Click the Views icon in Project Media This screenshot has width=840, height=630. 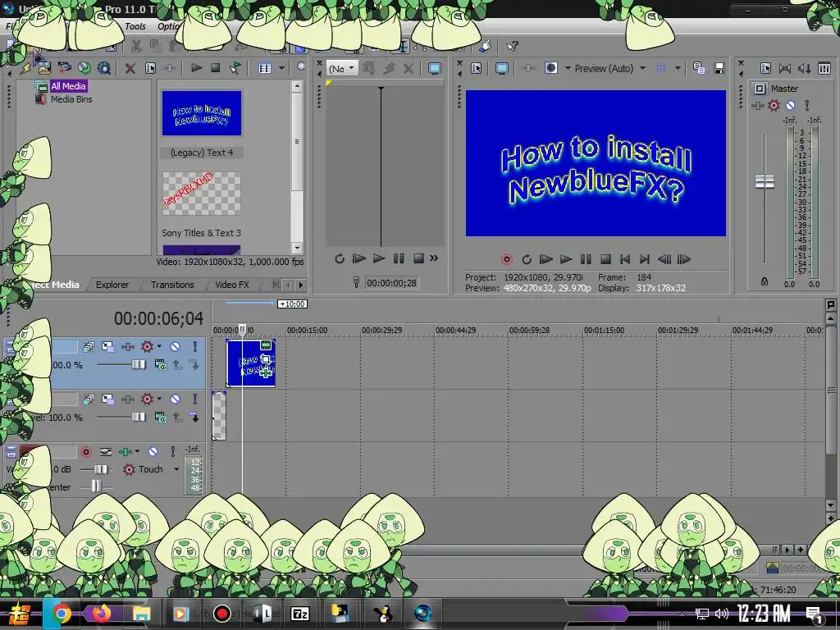(x=265, y=68)
